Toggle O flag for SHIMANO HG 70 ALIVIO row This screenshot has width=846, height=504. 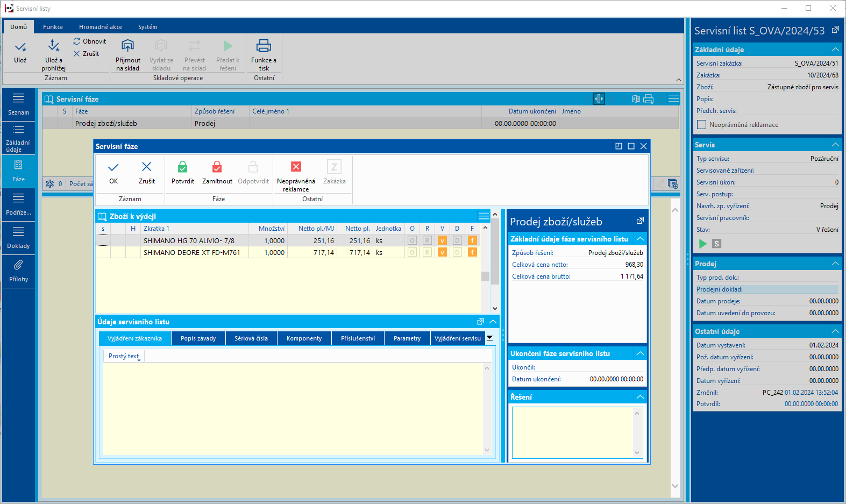point(412,240)
